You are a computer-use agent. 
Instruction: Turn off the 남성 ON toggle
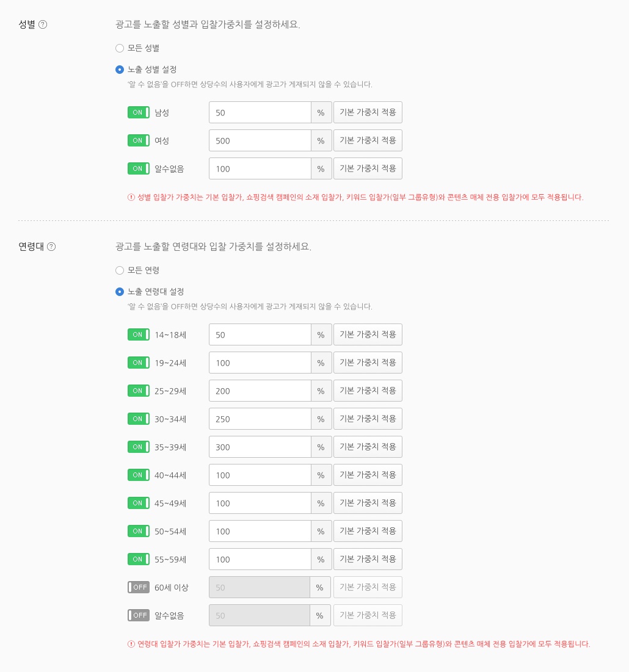139,112
